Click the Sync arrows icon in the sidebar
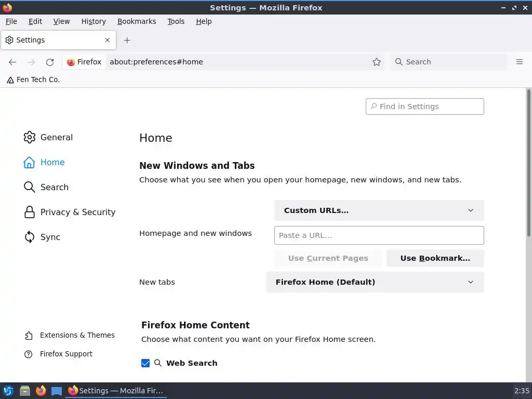 (30, 237)
